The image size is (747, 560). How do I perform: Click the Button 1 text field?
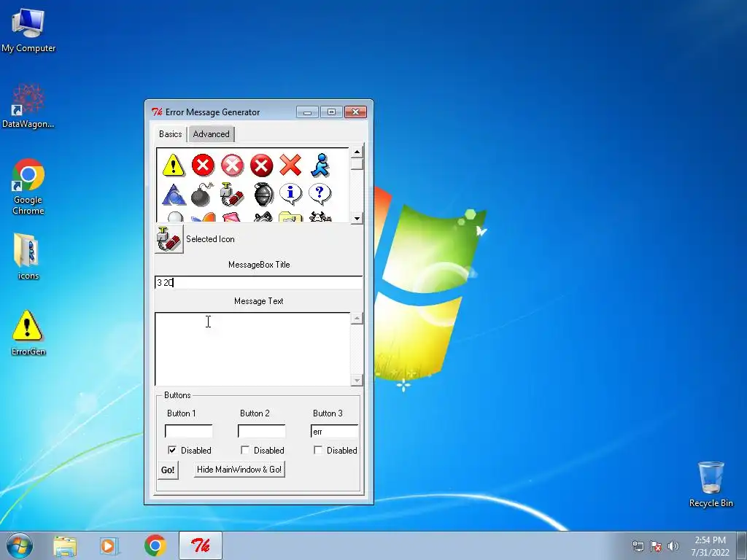pos(189,432)
